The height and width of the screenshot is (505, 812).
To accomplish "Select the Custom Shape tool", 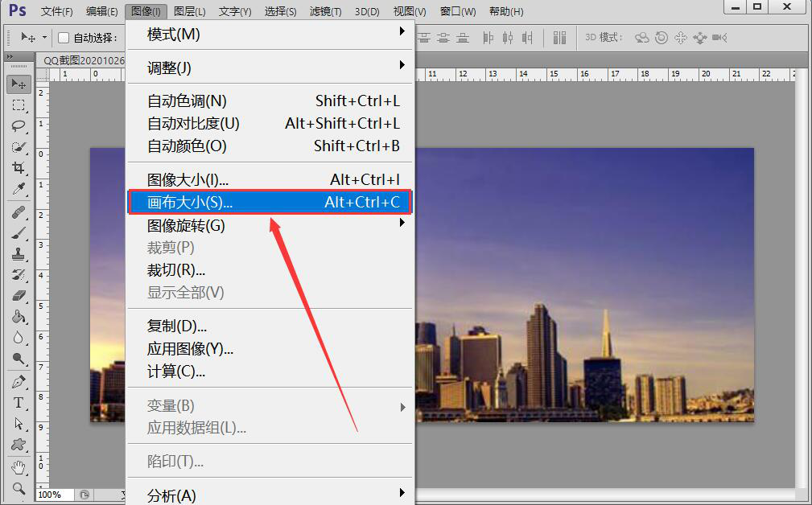I will [x=19, y=445].
